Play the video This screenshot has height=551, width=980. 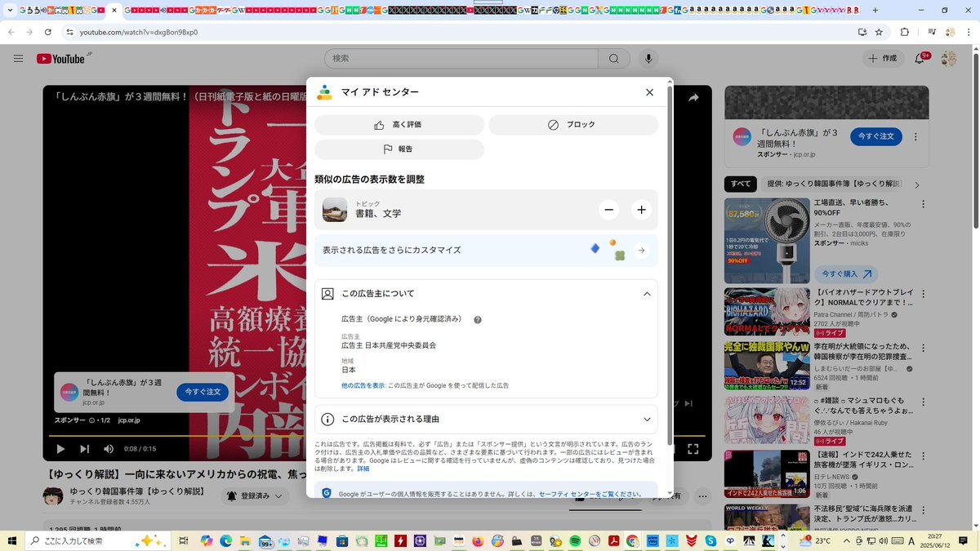(60, 448)
